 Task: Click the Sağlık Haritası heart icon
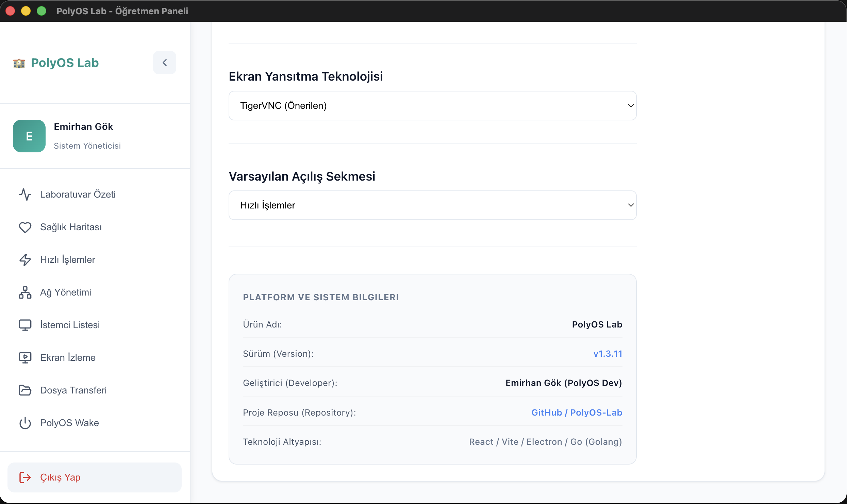25,227
